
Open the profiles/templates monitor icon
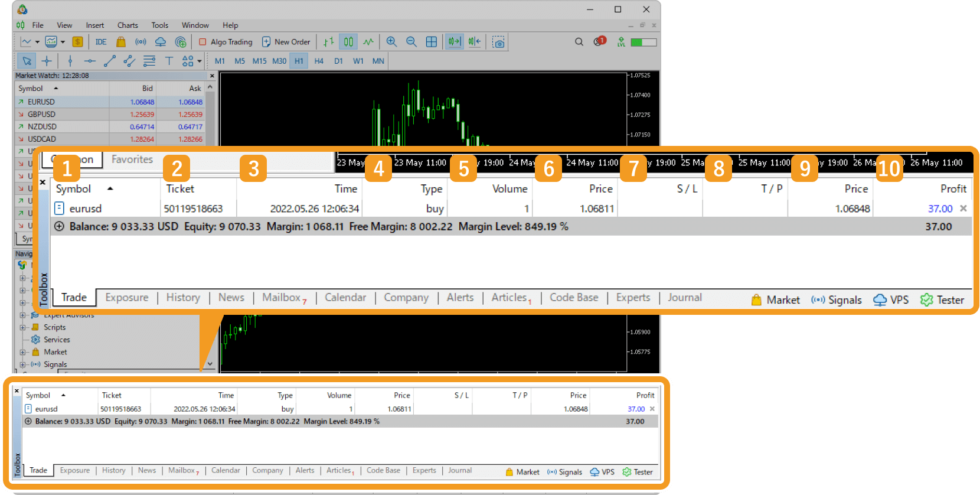51,42
